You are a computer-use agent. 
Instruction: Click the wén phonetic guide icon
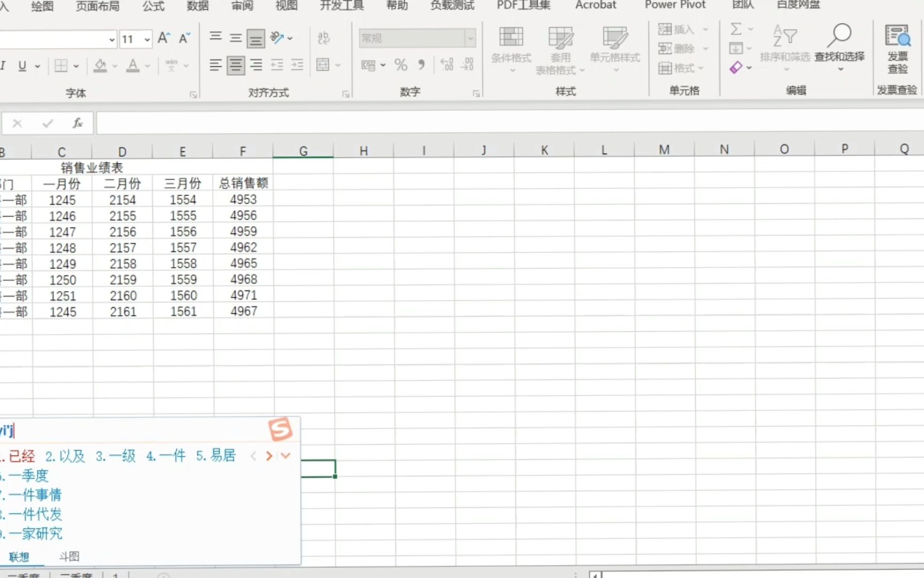172,66
